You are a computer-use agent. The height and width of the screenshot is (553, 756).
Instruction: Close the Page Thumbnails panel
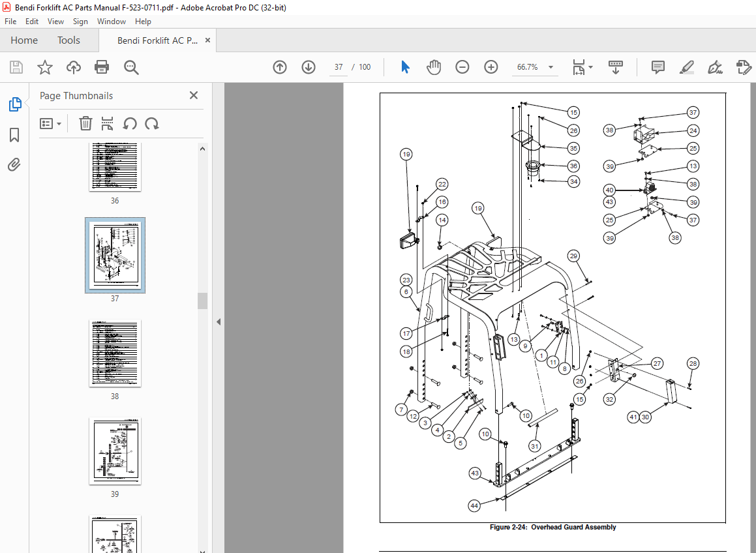[x=193, y=95]
